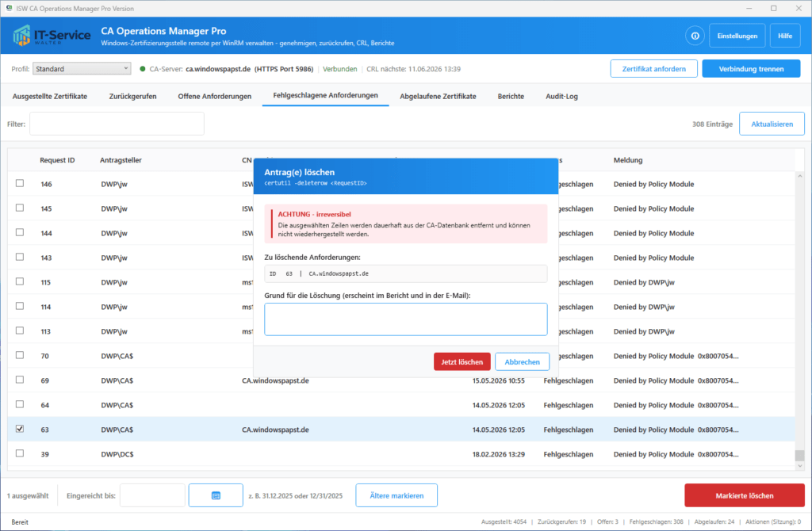The width and height of the screenshot is (812, 531).
Task: Tick the checkbox for request 39
Action: (20, 453)
